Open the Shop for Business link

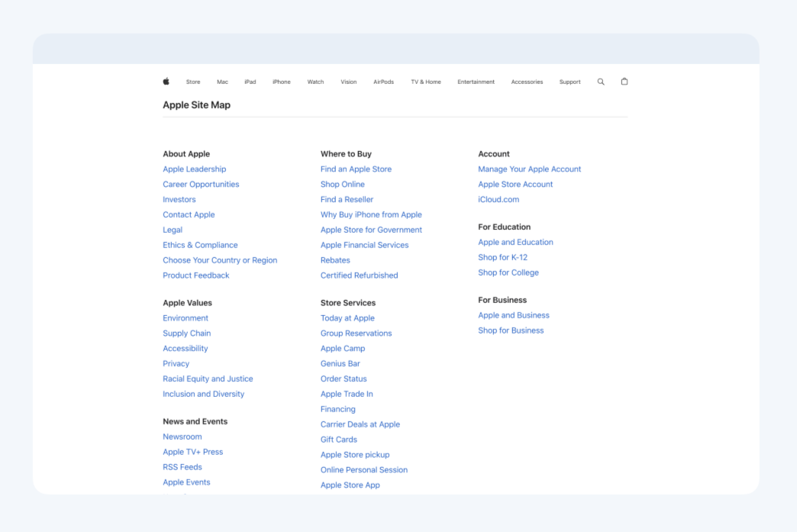click(511, 330)
